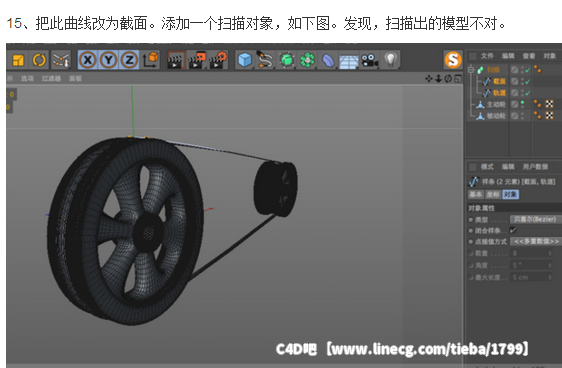Open Attribute Manager 用户数据 menu
The width and height of the screenshot is (562, 368).
click(x=535, y=167)
